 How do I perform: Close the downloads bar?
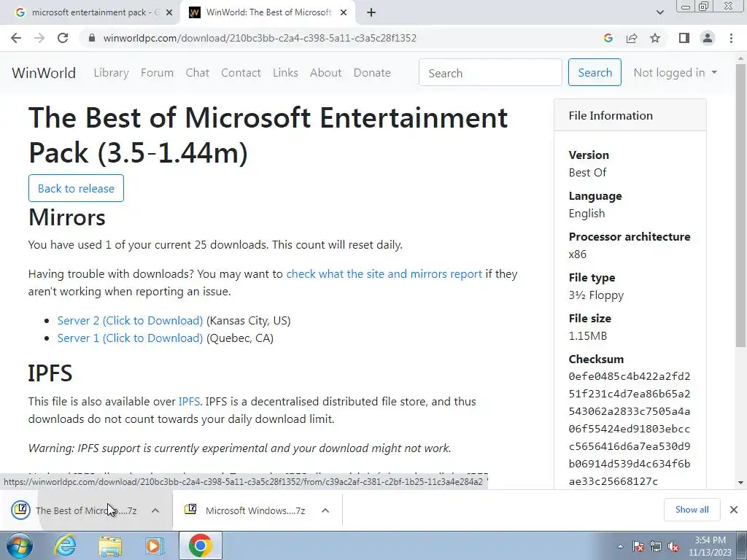tap(734, 510)
